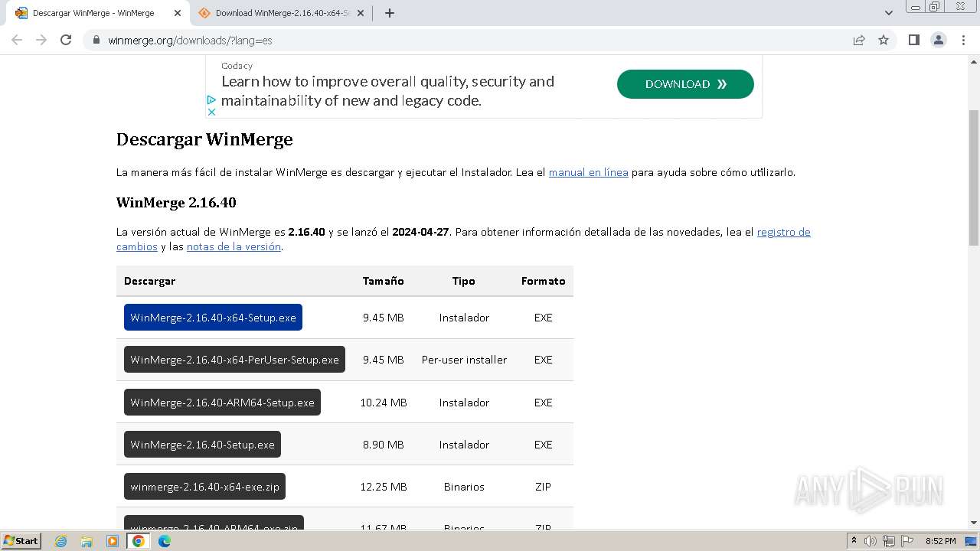
Task: Click the Binarios cell for x64-exe.zip
Action: click(464, 487)
